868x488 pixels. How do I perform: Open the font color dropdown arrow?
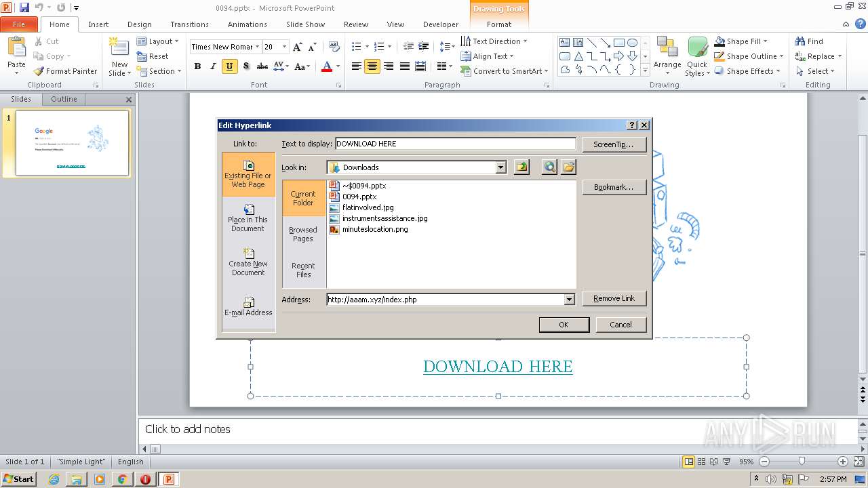[x=338, y=66]
